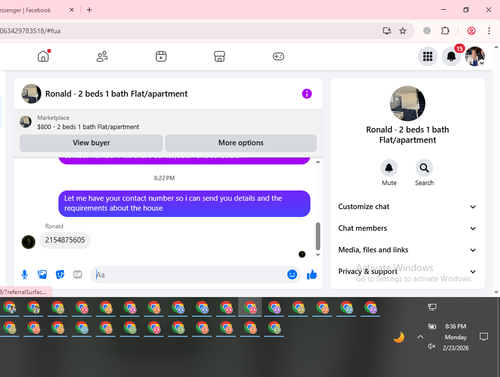Click the chat scrollbar thumb
Image resolution: width=500 pixels, height=377 pixels.
tap(318, 236)
